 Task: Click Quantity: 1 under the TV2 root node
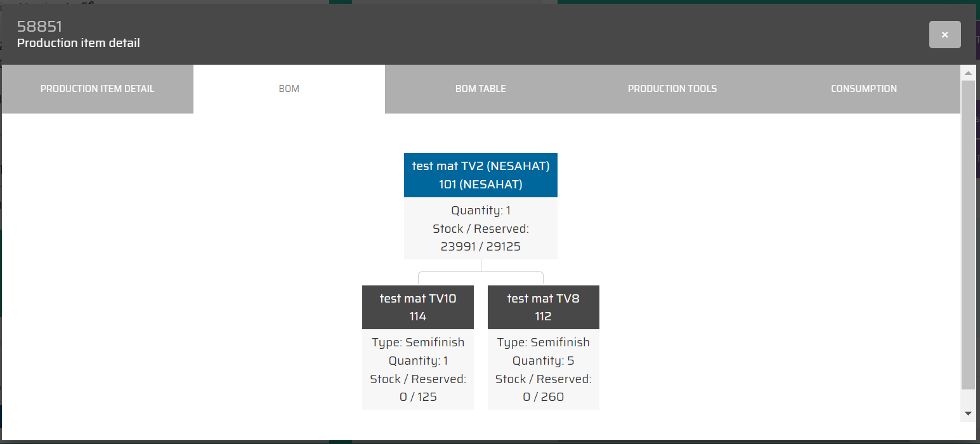click(x=480, y=211)
